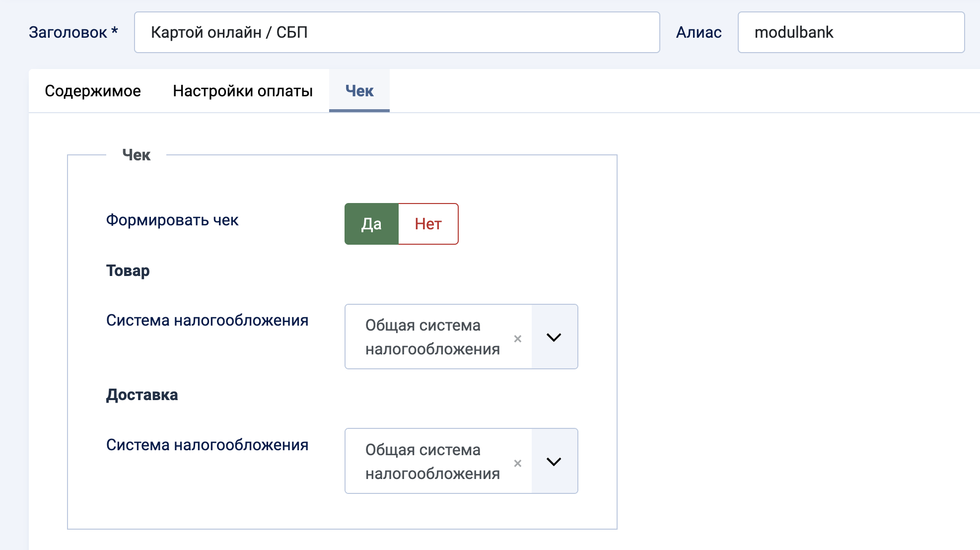
Task: Click the chevron on Доставка tax dropdown
Action: point(555,461)
